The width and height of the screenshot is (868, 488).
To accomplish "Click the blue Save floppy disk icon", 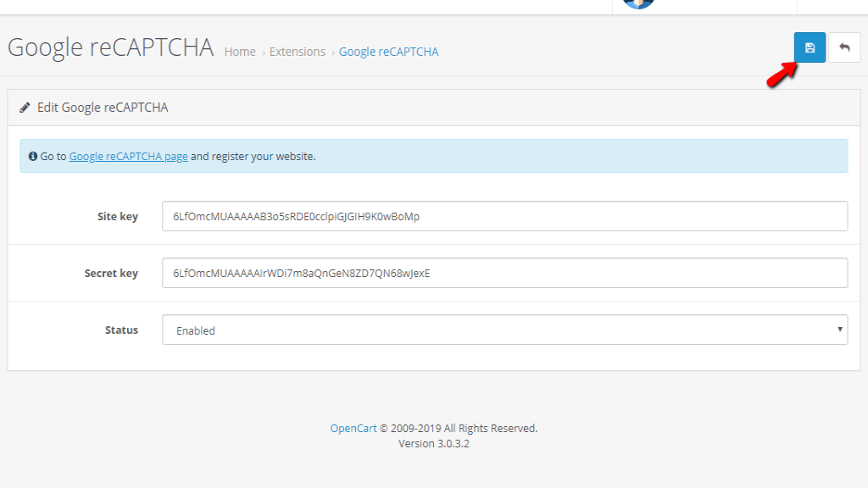I will [810, 47].
